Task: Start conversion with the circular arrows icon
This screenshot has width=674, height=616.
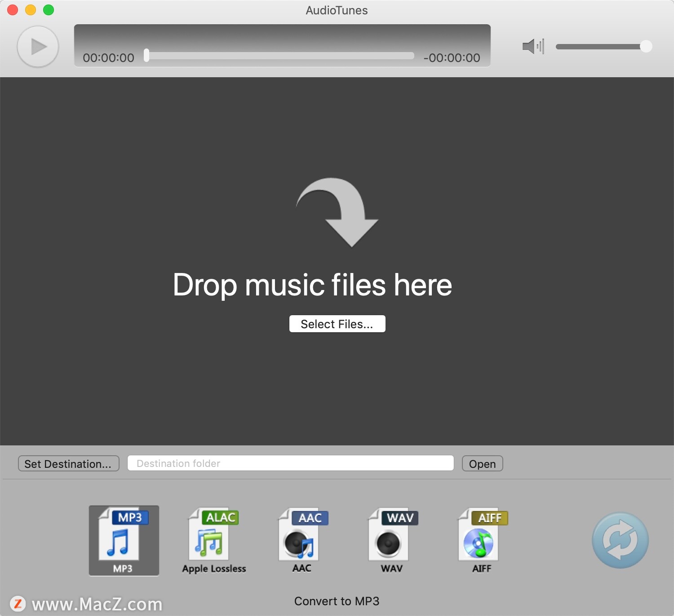Action: pyautogui.click(x=620, y=540)
